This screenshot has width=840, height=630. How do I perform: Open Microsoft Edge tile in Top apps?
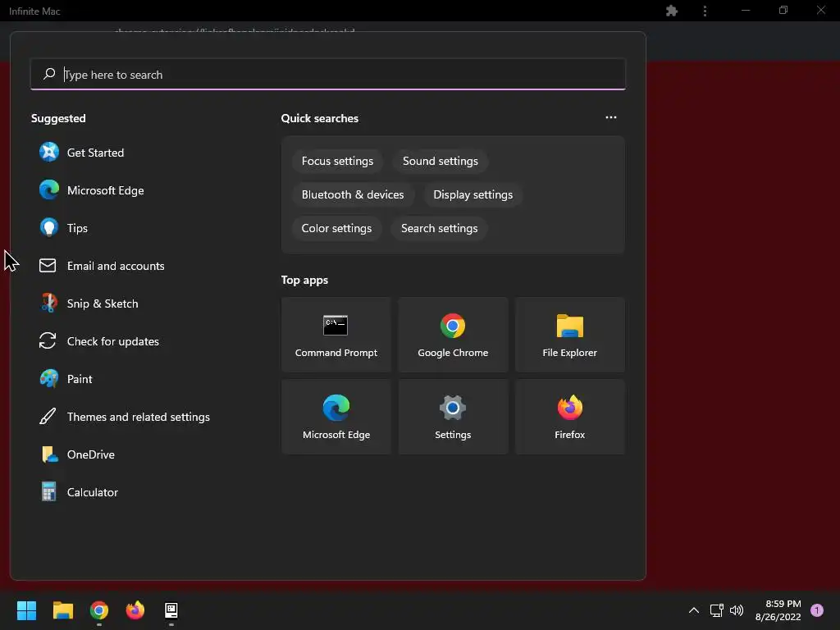click(x=336, y=417)
